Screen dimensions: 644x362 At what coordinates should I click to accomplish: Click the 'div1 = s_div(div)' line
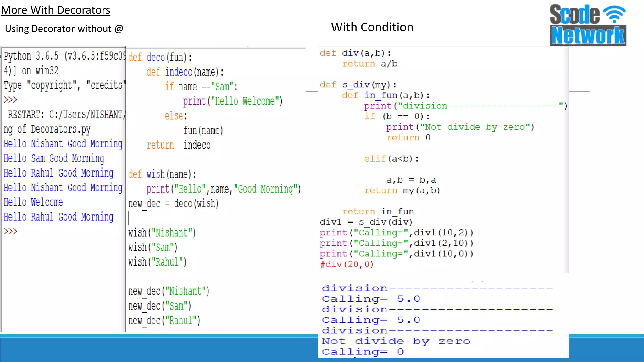(366, 222)
